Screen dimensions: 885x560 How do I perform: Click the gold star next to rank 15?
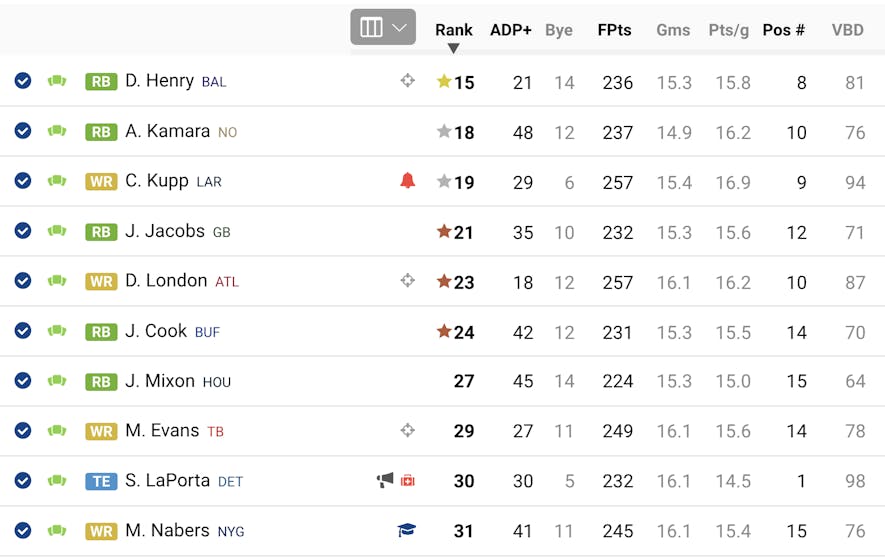point(444,81)
